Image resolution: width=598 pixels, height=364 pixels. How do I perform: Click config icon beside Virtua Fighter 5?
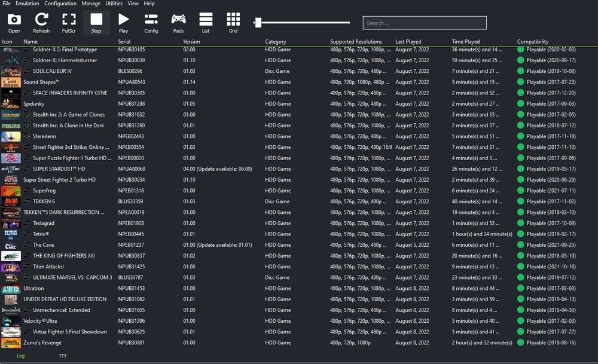pyautogui.click(x=27, y=332)
